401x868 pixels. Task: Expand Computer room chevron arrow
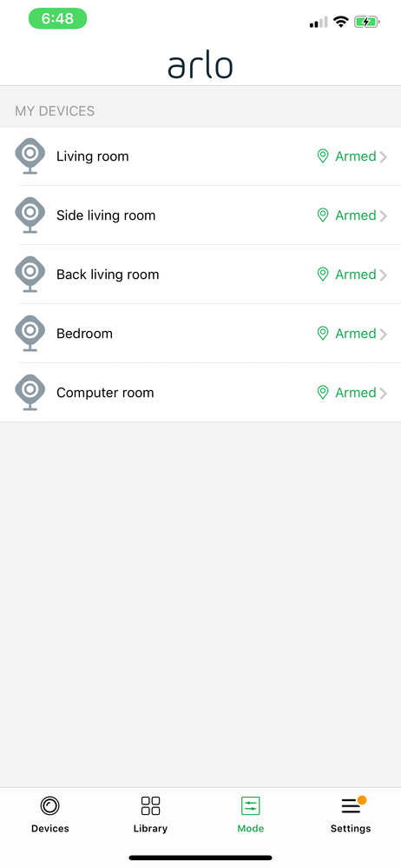384,394
